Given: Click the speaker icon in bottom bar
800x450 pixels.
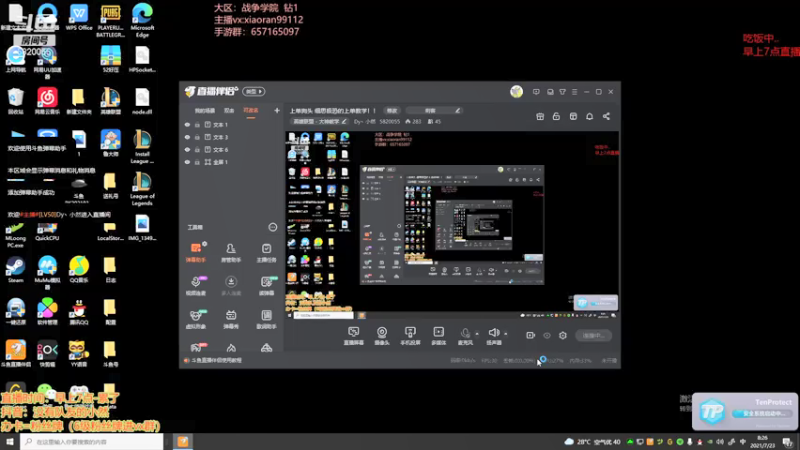Looking at the screenshot, I should [x=493, y=333].
